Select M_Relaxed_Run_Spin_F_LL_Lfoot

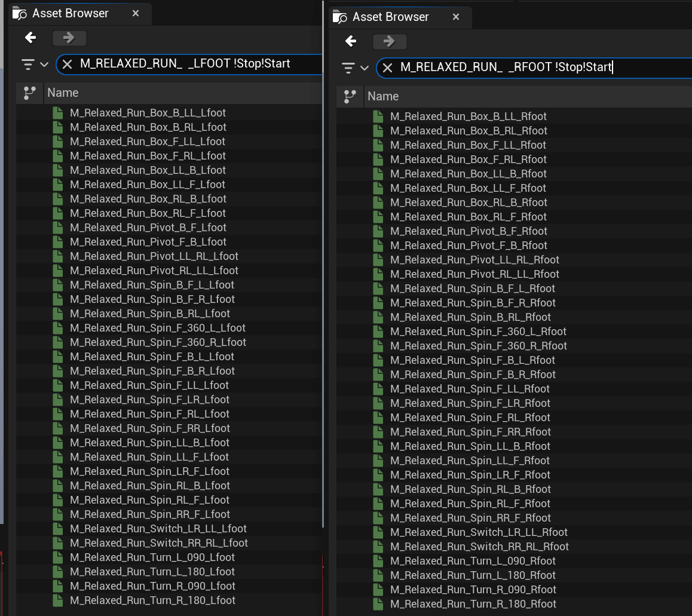[x=149, y=385]
